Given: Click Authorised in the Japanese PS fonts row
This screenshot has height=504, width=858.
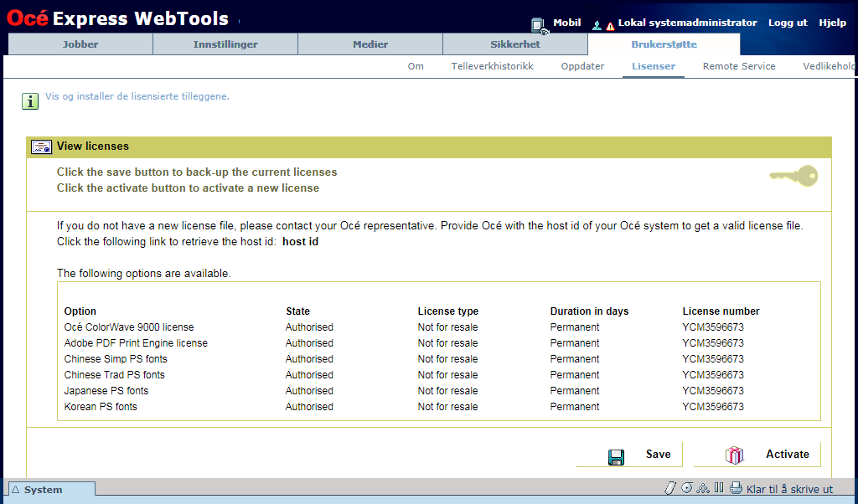Looking at the screenshot, I should (x=309, y=390).
